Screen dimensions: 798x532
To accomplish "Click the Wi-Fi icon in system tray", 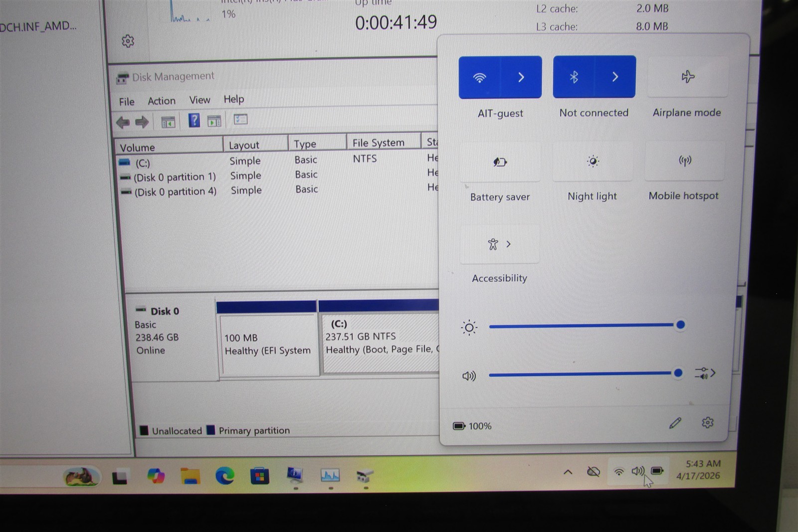I will click(619, 471).
